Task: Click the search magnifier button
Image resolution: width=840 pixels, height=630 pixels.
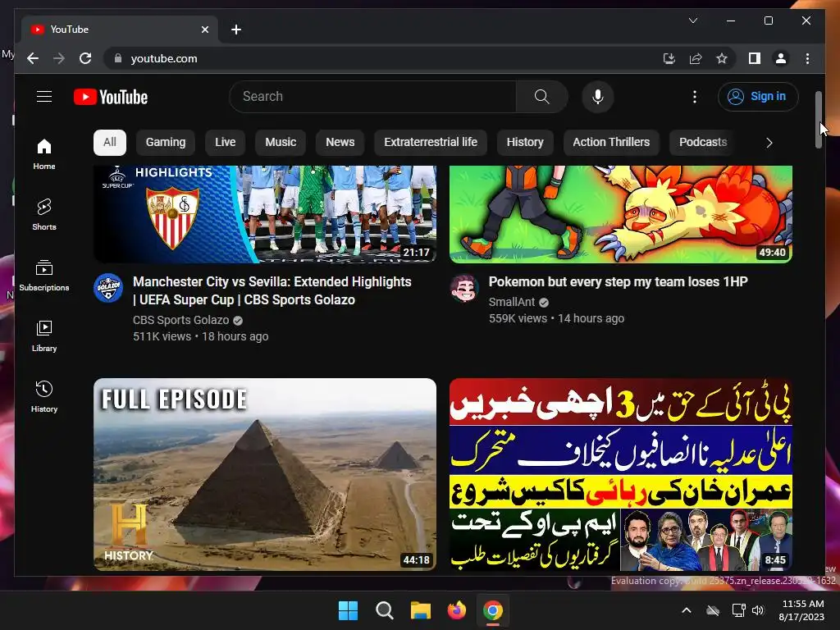Action: 541,97
